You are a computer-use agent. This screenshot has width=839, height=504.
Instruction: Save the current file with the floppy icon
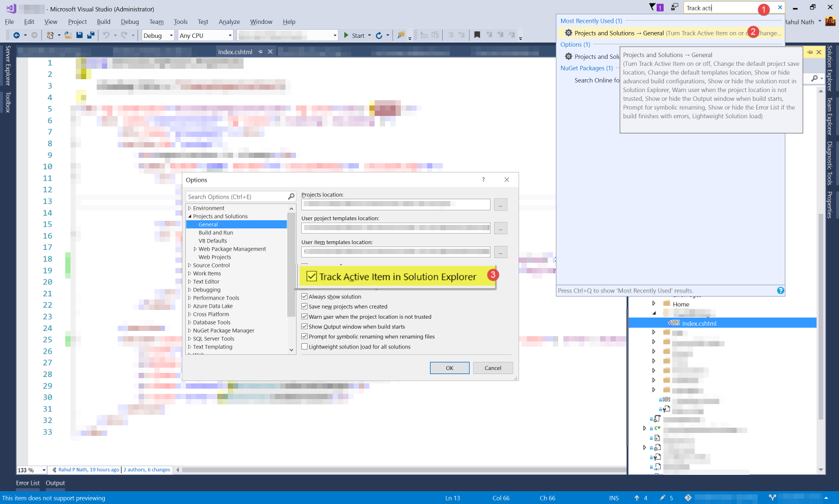[80, 36]
